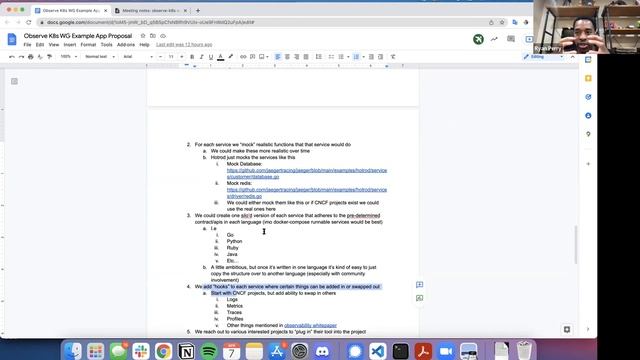
Task: Toggle bold formatting
Action: coord(192,57)
